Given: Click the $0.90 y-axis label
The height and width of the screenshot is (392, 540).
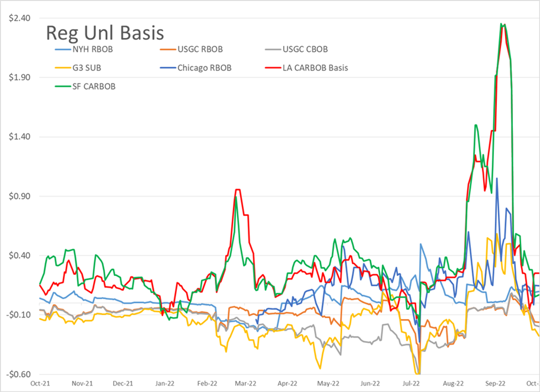Looking at the screenshot, I should [20, 196].
